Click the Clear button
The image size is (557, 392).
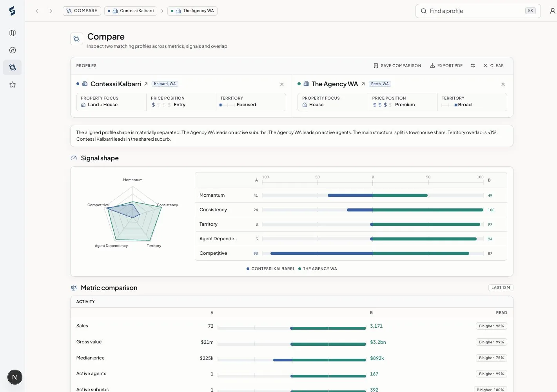pyautogui.click(x=493, y=66)
